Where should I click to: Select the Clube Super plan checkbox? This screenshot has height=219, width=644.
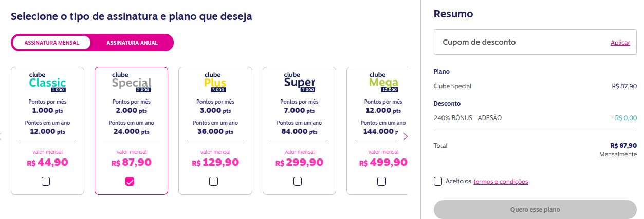[x=298, y=181]
